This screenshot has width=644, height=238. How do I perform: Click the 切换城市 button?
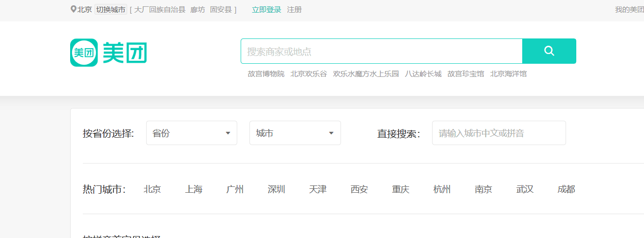point(111,9)
